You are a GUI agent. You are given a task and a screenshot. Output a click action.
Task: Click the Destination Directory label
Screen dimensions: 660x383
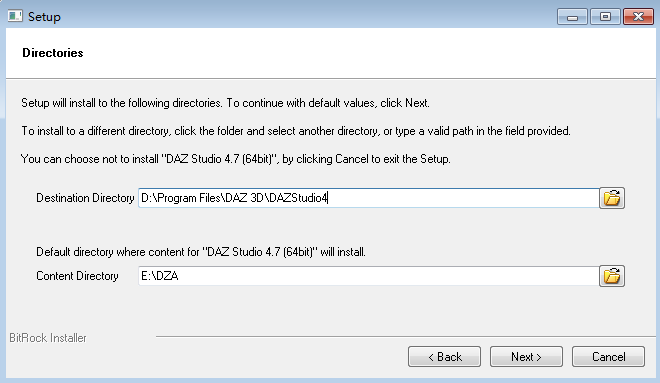(85, 198)
